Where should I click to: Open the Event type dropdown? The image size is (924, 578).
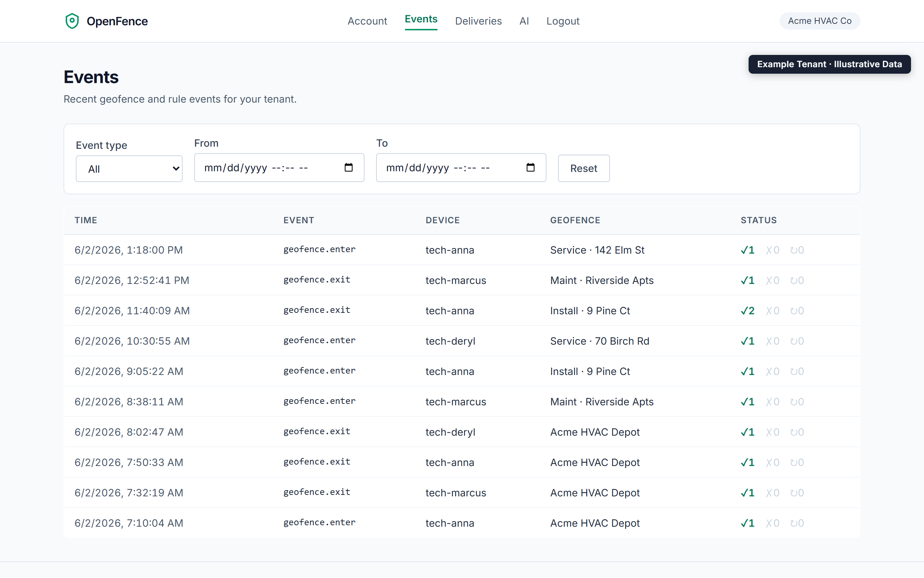(x=129, y=169)
